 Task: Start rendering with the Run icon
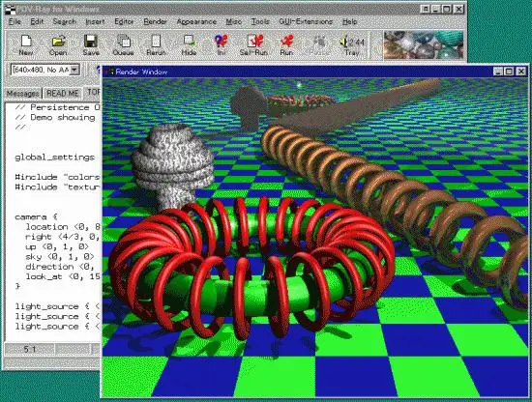(286, 44)
